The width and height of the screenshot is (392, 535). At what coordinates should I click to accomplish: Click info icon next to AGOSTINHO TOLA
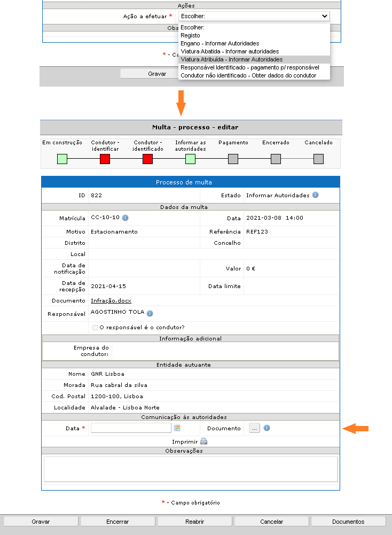pyautogui.click(x=150, y=313)
